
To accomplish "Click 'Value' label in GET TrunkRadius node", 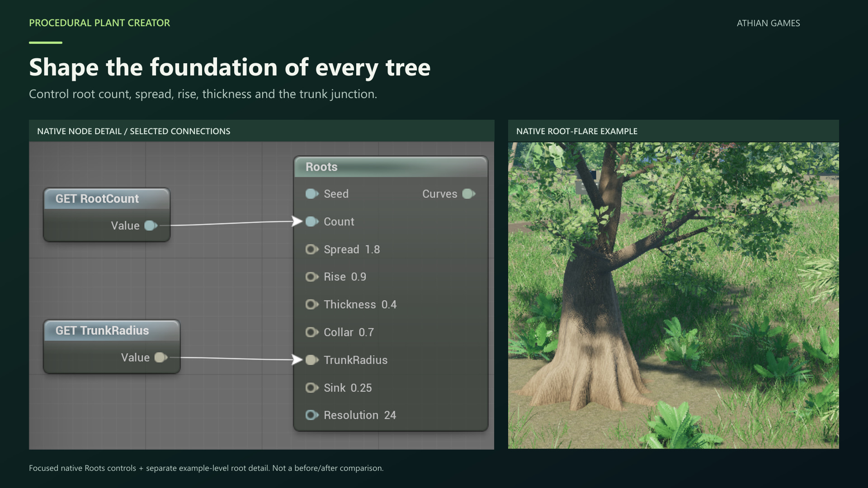I will 135,357.
